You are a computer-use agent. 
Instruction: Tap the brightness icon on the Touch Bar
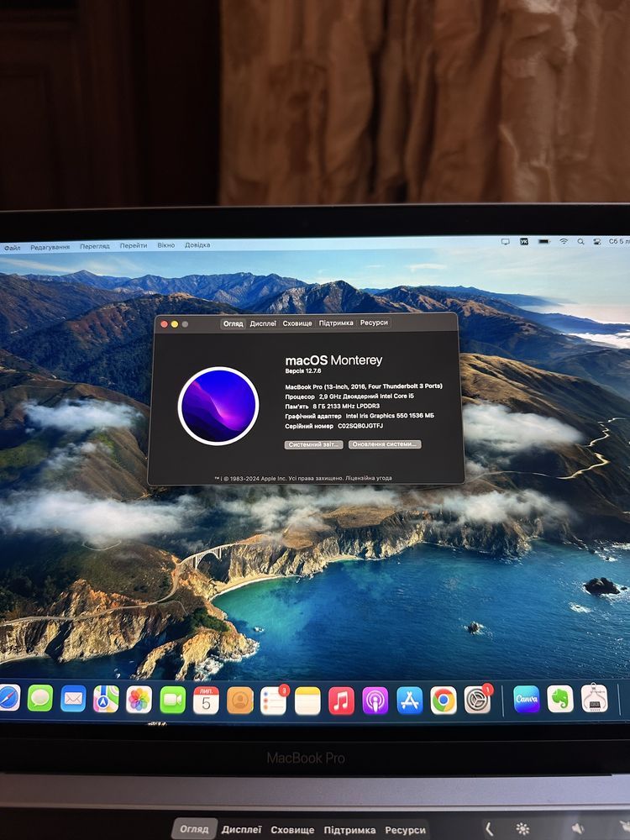[522, 829]
